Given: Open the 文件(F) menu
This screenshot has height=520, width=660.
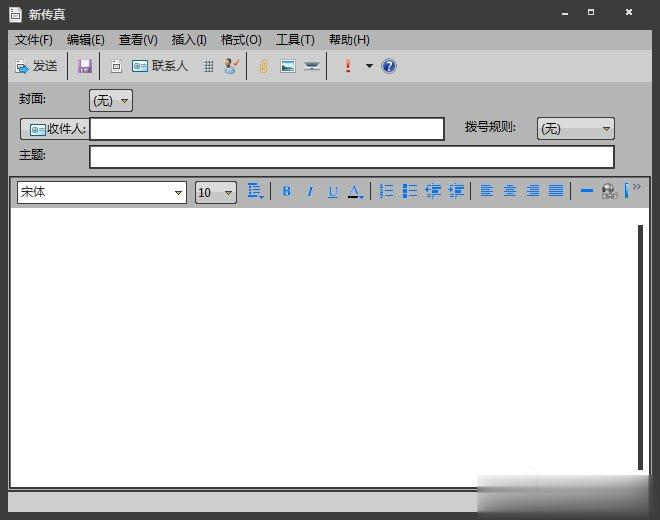Looking at the screenshot, I should click(34, 40).
